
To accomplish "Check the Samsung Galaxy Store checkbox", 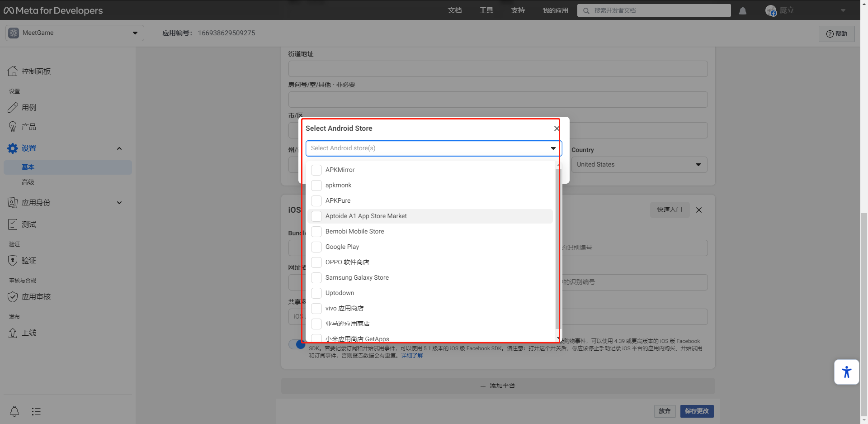I will point(316,277).
